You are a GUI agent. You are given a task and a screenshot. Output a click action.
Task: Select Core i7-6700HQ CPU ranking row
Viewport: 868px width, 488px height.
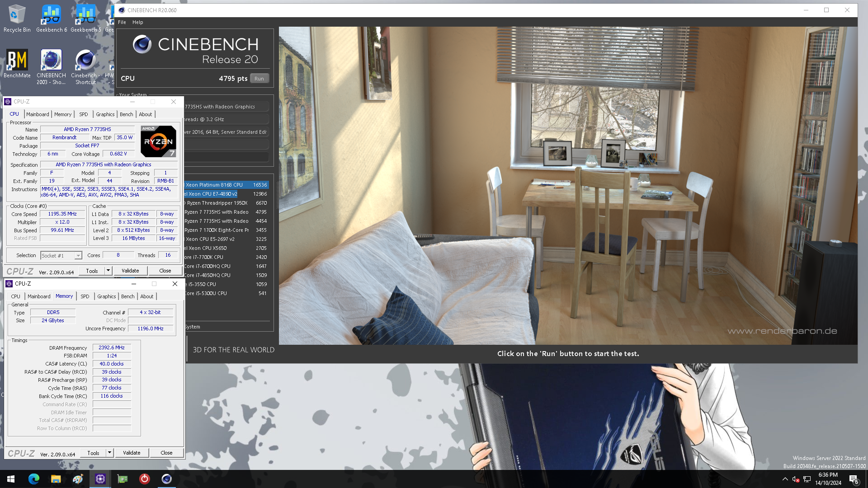click(226, 266)
